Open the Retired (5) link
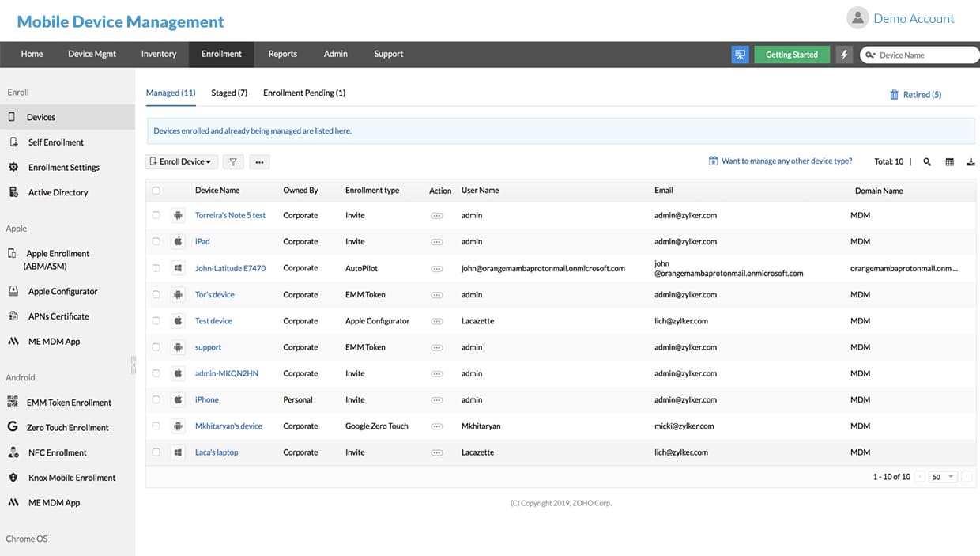 (x=922, y=94)
